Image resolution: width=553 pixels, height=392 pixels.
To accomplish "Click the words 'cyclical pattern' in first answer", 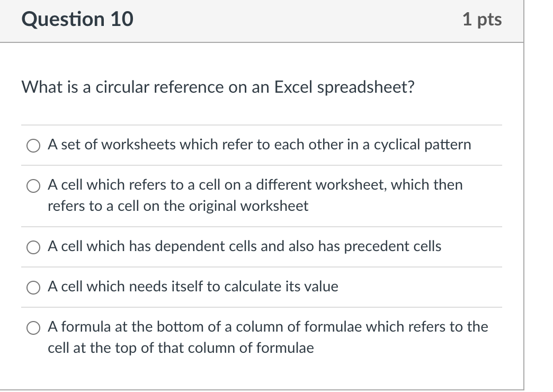I will (x=422, y=145).
